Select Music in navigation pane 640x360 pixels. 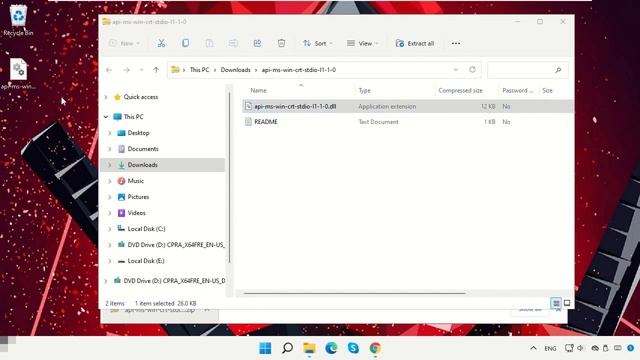tap(136, 181)
